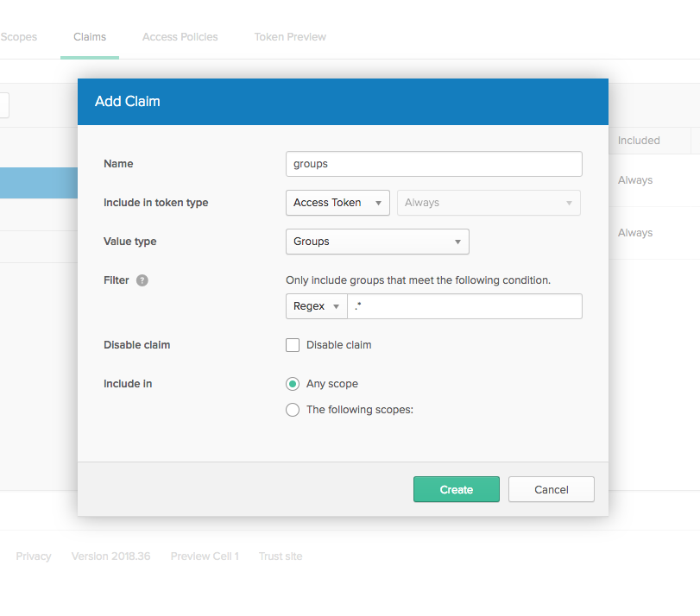Open the Access Token type dropdown
This screenshot has height=616, width=700.
337,203
